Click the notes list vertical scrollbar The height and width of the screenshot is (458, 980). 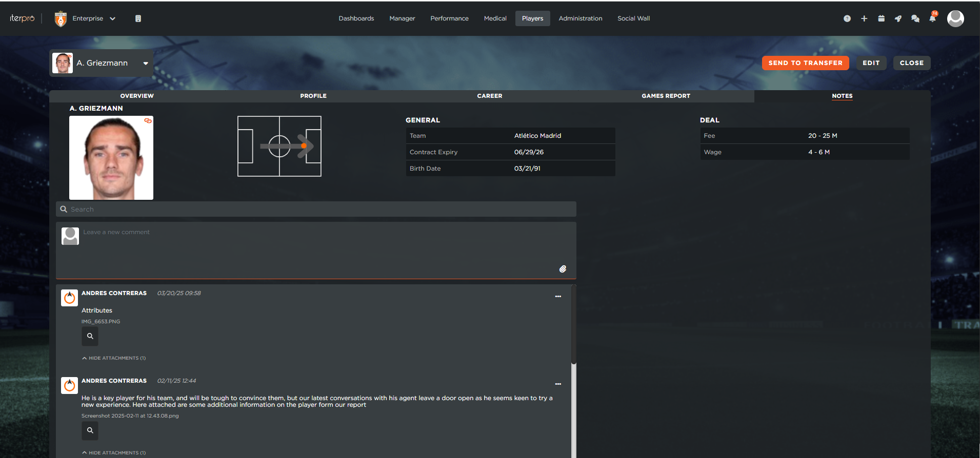coord(574,328)
